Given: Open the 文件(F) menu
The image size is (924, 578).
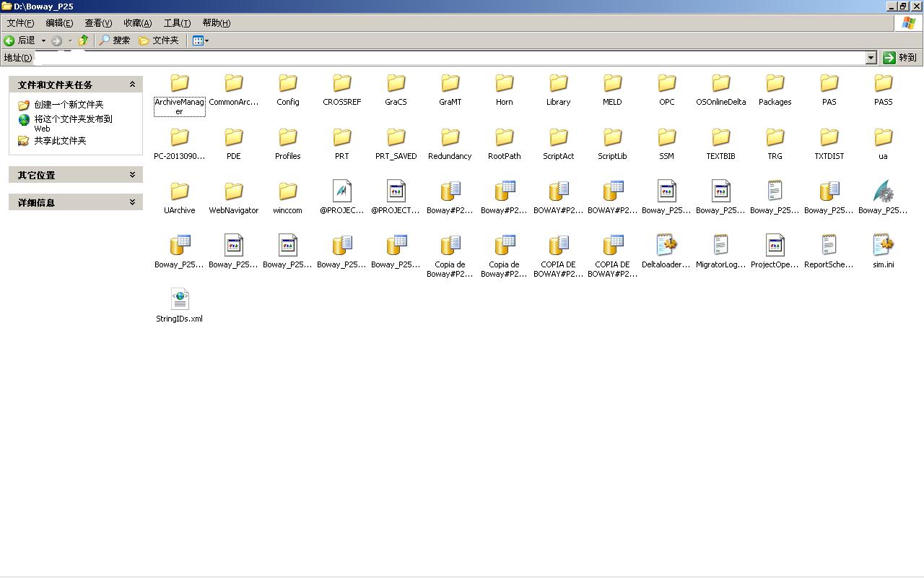Looking at the screenshot, I should click(x=20, y=23).
